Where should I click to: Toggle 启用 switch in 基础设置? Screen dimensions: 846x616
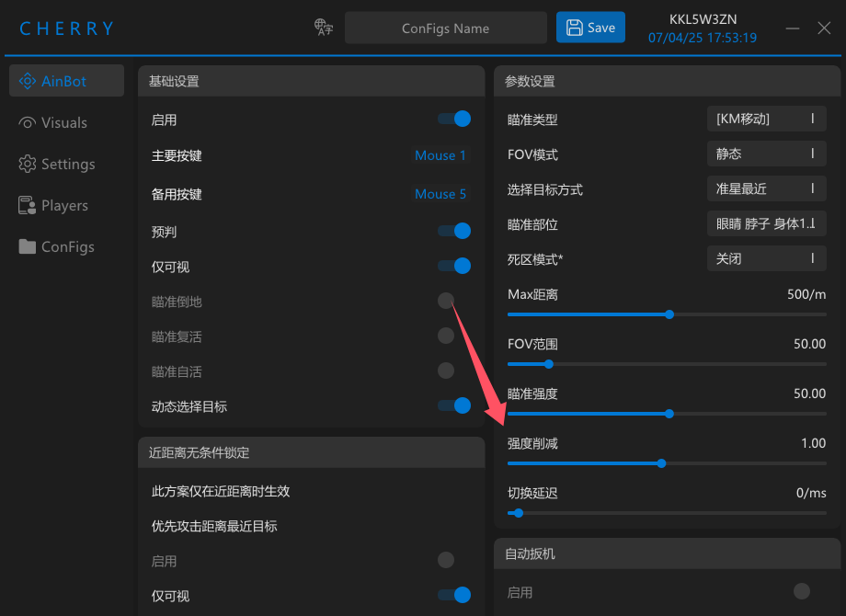(454, 119)
